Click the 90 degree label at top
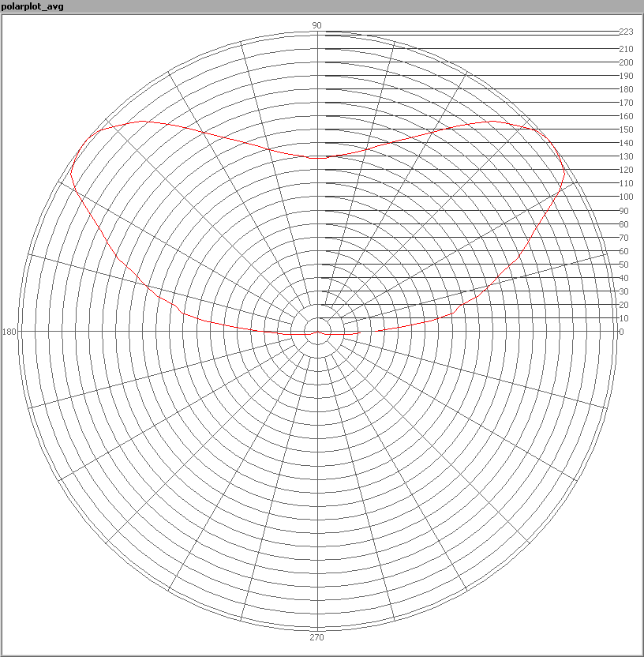Viewport: 644px width, 657px height. coord(316,25)
